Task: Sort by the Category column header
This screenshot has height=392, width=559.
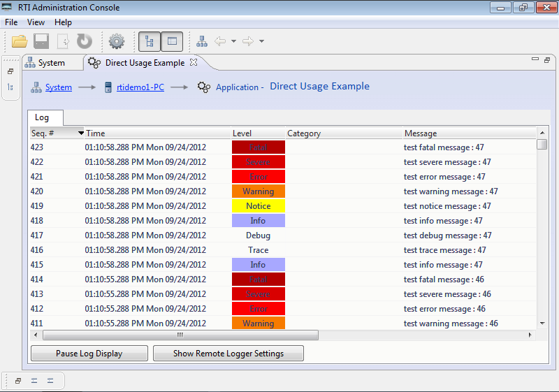Action: (344, 133)
